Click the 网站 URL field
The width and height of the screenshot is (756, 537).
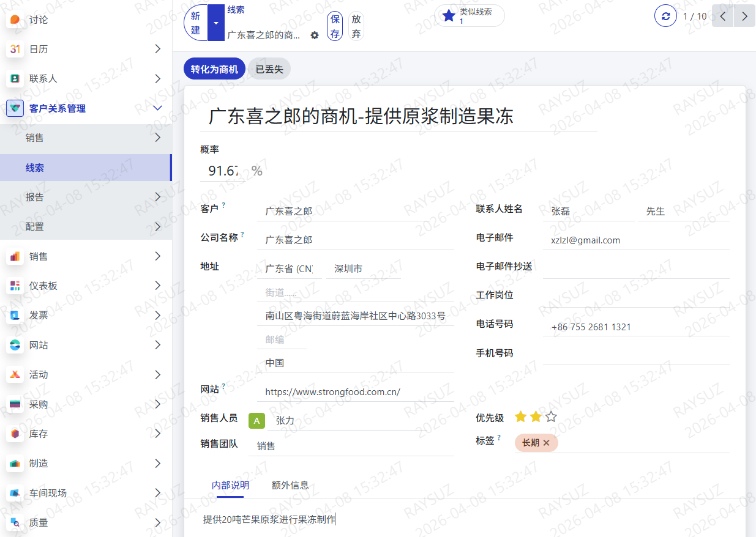[355, 391]
